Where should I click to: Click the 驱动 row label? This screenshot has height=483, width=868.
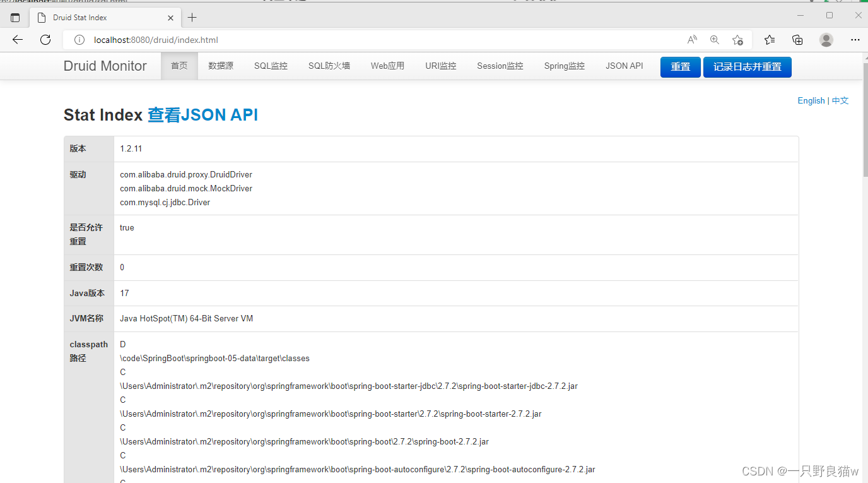point(78,175)
